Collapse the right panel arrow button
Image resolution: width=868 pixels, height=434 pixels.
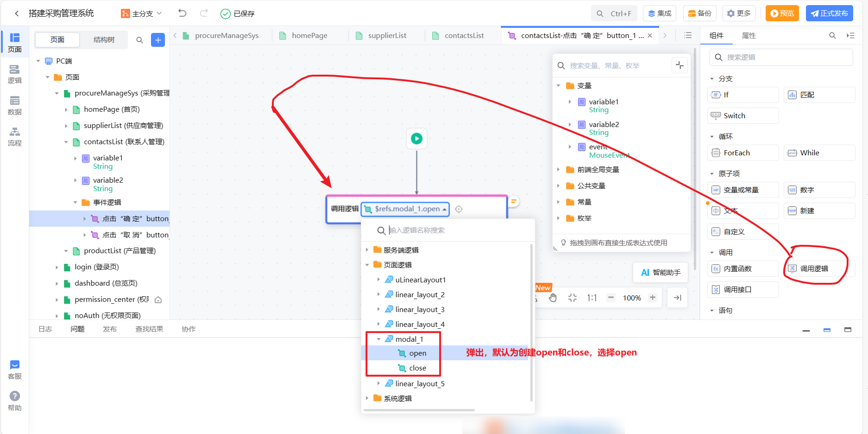coord(678,298)
